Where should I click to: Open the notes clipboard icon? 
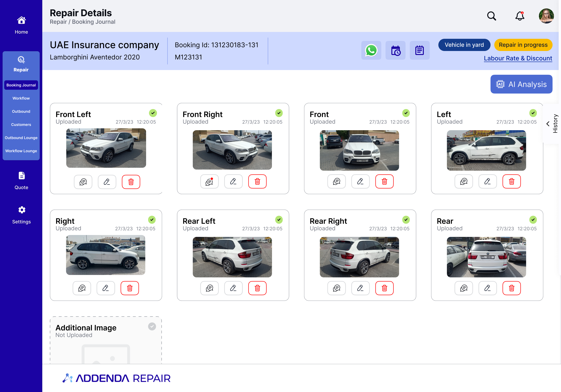pos(419,50)
